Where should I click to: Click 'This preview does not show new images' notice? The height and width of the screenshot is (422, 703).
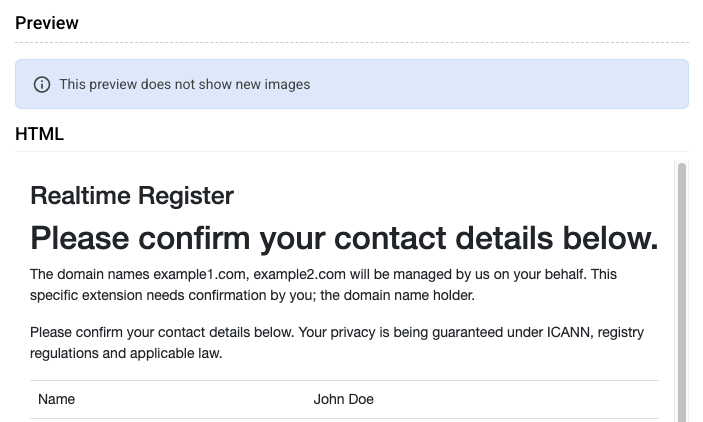[x=185, y=84]
